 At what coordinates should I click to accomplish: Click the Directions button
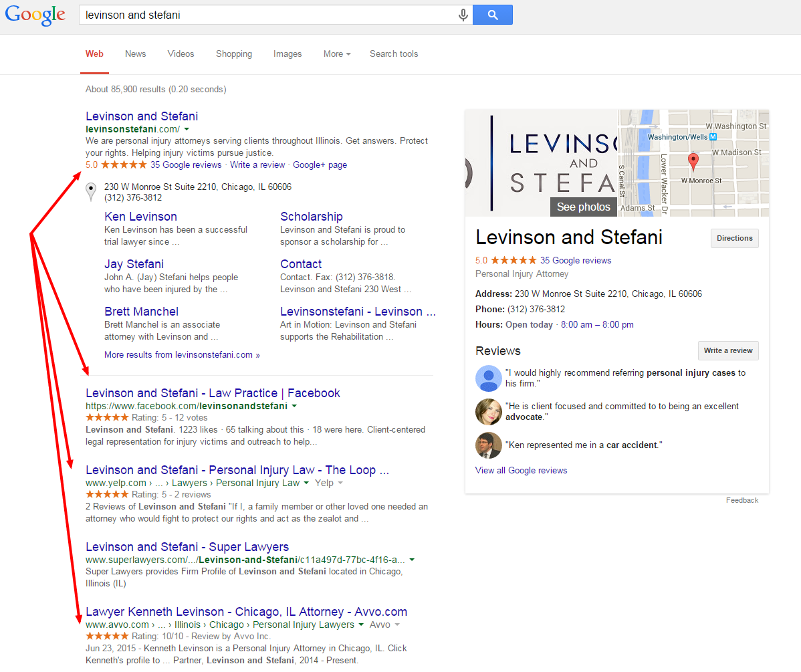[734, 239]
